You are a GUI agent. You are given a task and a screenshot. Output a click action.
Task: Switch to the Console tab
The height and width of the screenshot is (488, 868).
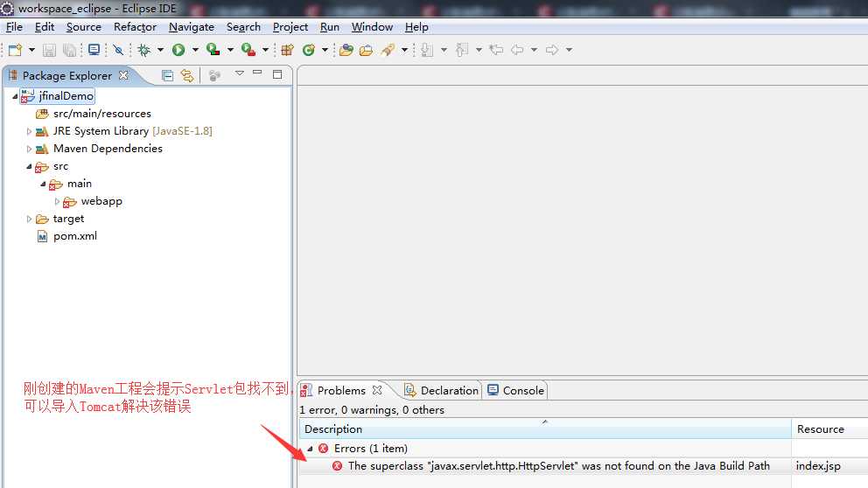515,391
